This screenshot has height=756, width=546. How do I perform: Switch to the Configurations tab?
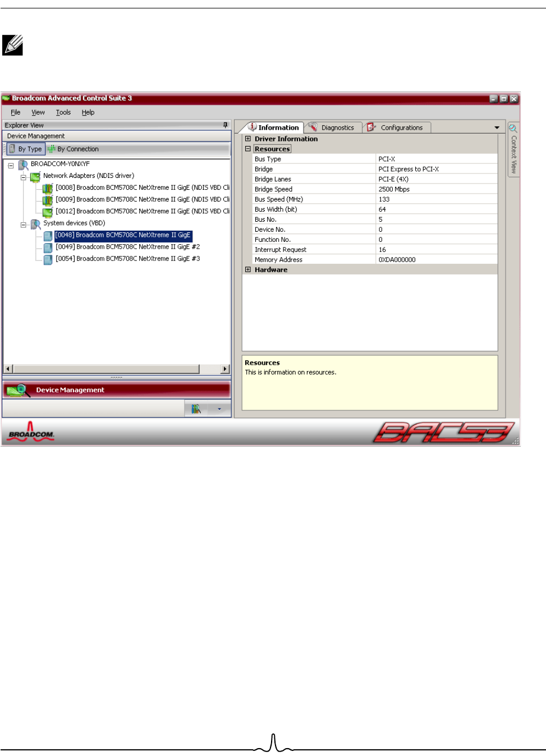pos(397,127)
